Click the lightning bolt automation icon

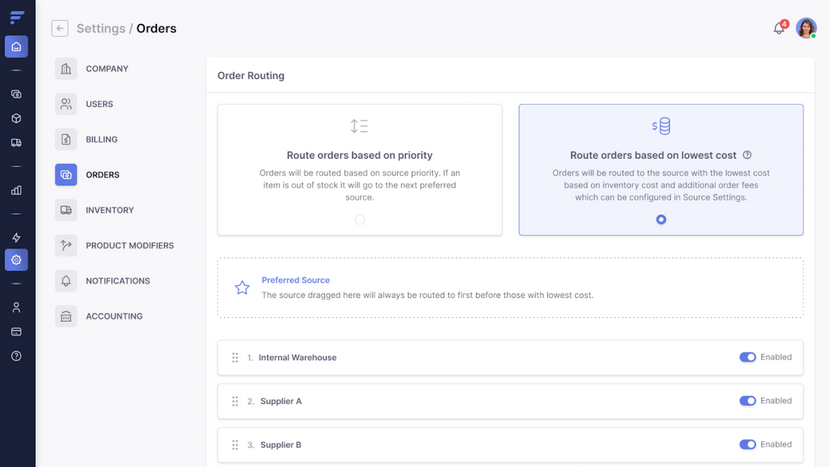tap(16, 237)
